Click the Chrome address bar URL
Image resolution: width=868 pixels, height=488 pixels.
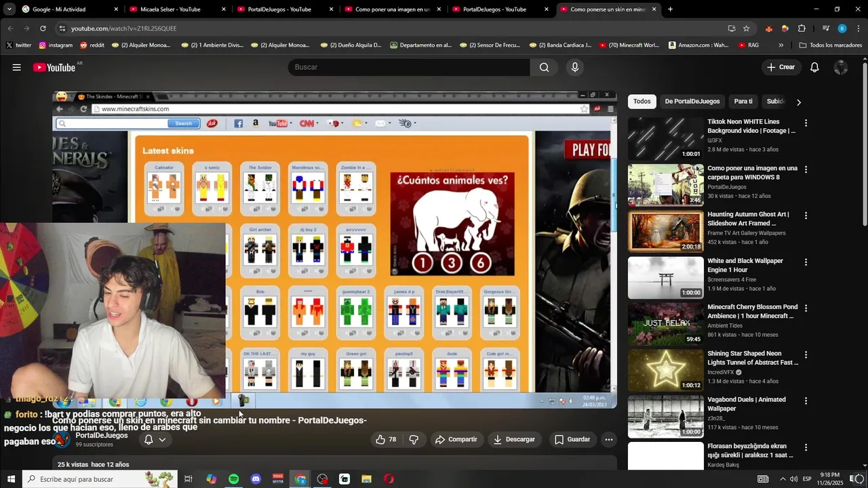123,28
